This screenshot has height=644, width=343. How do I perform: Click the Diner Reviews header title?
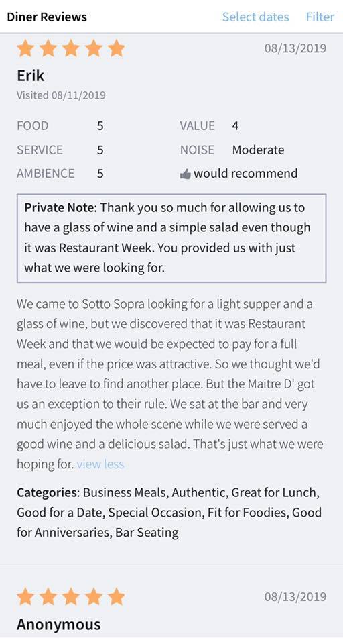[x=47, y=17]
